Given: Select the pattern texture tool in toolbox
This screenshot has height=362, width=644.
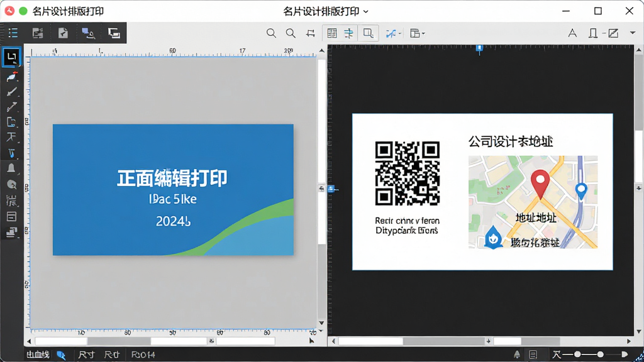Looking at the screenshot, I should pos(11,200).
